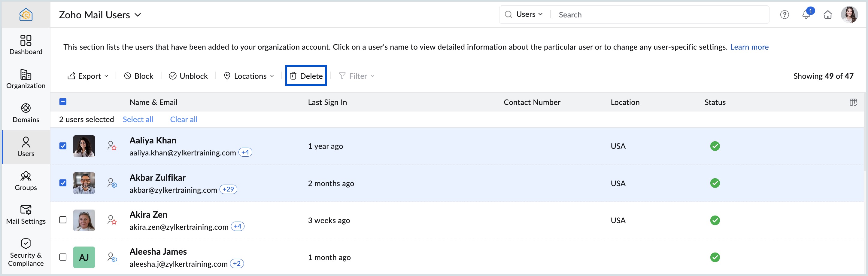868x276 pixels.
Task: Click Akira Zen's profile photo
Action: (84, 220)
